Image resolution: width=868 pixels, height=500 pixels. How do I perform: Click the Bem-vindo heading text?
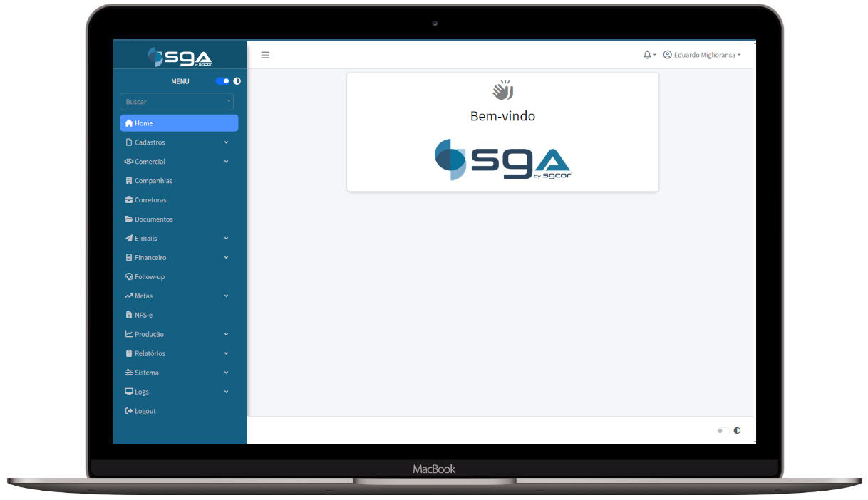(x=502, y=115)
